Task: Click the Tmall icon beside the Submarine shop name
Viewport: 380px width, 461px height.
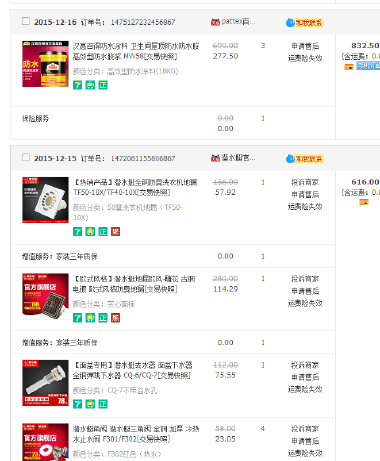Action: [215, 158]
